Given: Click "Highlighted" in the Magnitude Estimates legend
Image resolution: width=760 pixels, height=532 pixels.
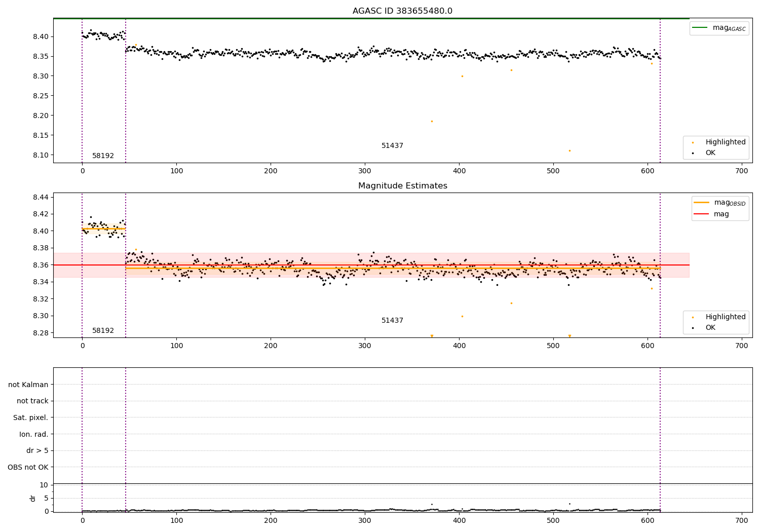Looking at the screenshot, I should (726, 317).
